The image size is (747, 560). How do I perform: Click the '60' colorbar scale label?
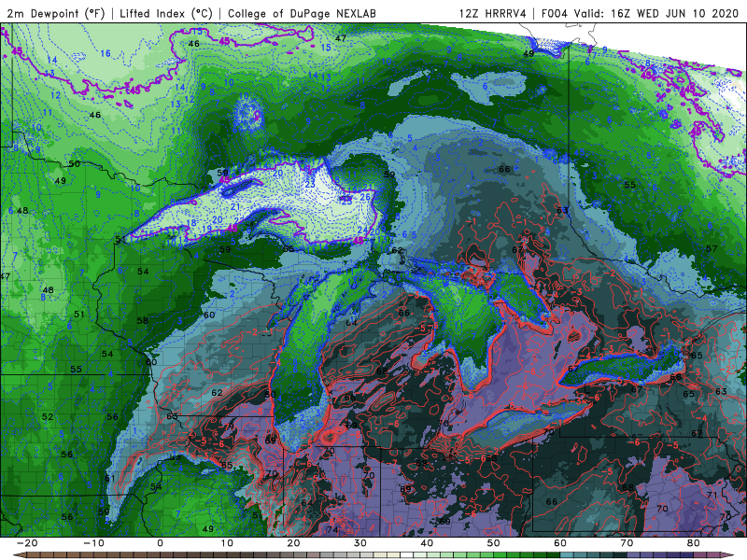coord(560,543)
